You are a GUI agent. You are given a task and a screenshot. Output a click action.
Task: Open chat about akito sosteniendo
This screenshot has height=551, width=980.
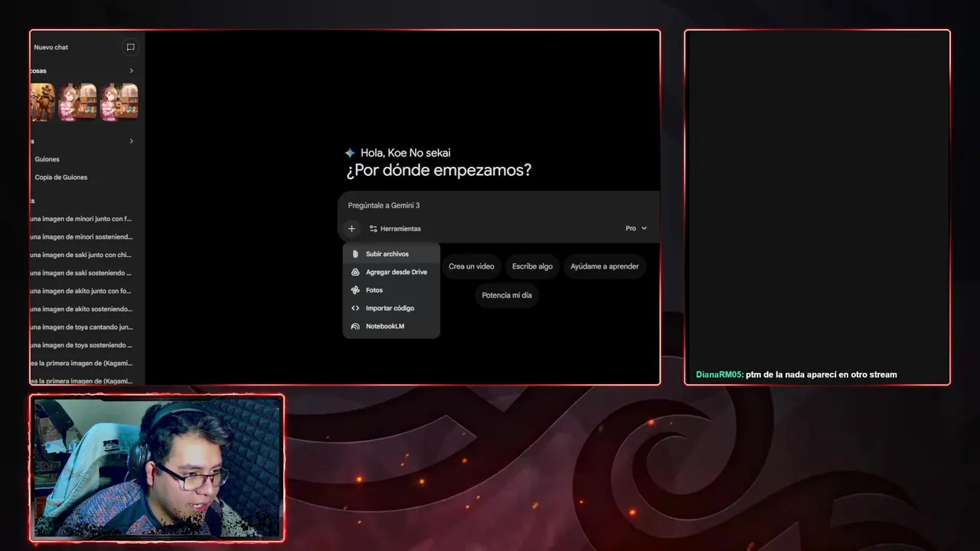tap(81, 309)
